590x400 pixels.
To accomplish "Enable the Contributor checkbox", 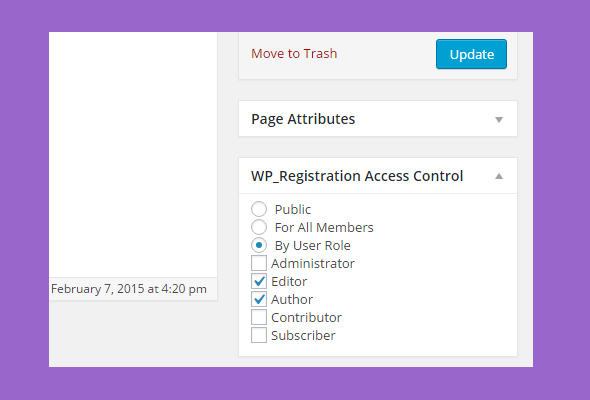I will click(x=259, y=317).
